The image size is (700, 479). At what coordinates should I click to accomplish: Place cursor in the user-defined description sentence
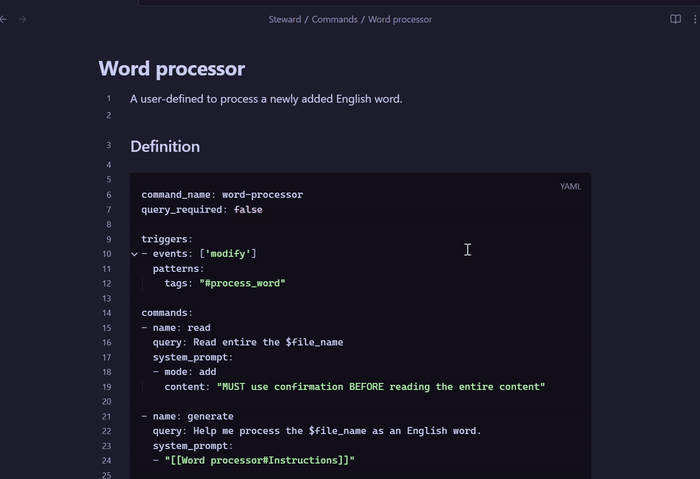point(266,99)
